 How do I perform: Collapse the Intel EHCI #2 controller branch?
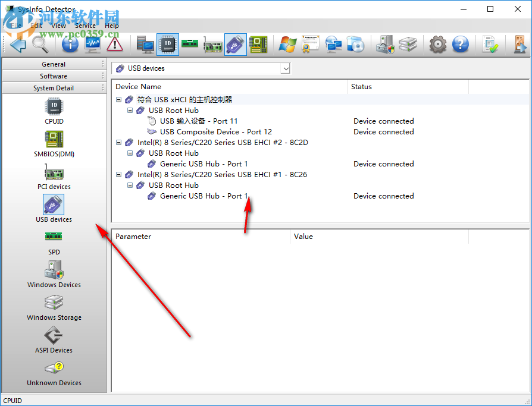coord(118,142)
